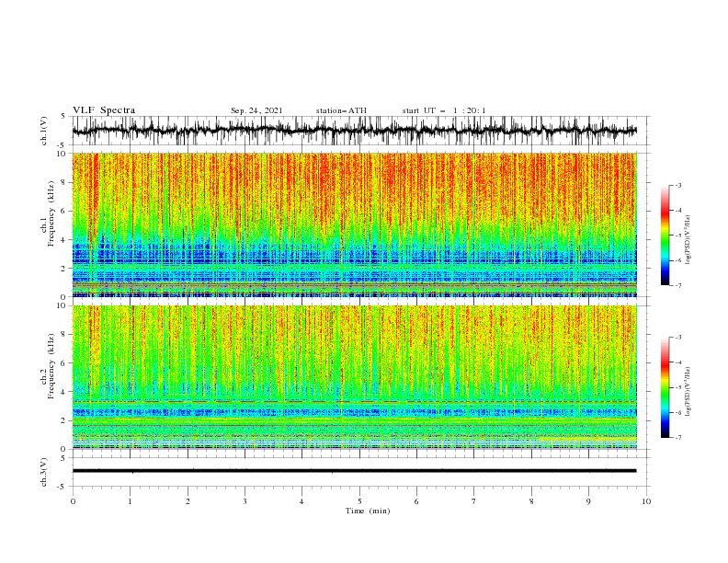Click the "2" kHz tick on ch.1 frequency axis
The image size is (728, 563).
pyautogui.click(x=64, y=269)
